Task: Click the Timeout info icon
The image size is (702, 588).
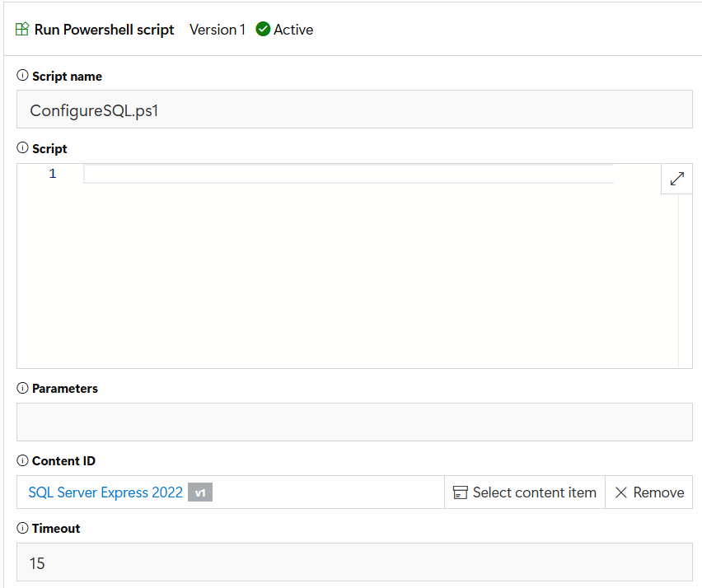Action: 22,528
